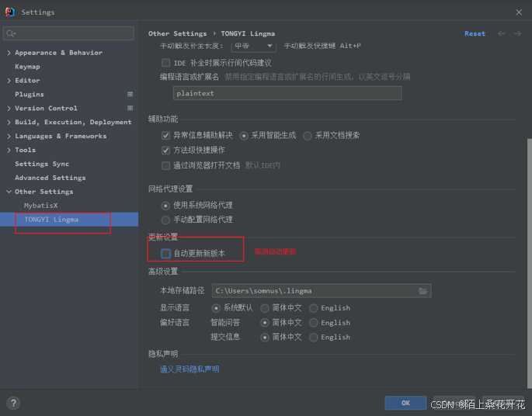Click the search magnifier icon in settings
This screenshot has width=532, height=416.
[11, 33]
